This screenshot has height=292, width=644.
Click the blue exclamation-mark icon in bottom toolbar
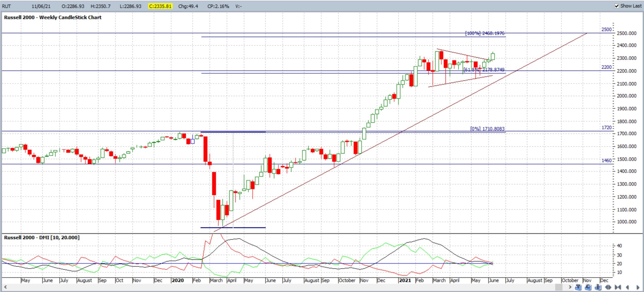598,287
